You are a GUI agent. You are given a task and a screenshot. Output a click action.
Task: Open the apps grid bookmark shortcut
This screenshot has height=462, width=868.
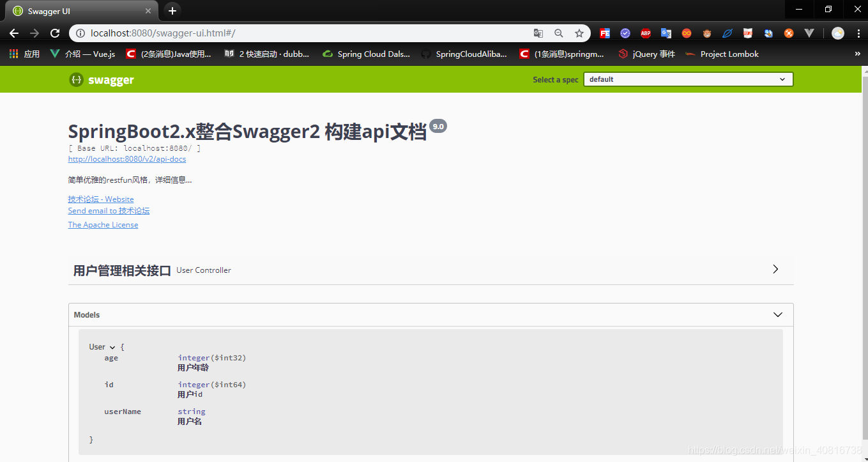[x=24, y=54]
